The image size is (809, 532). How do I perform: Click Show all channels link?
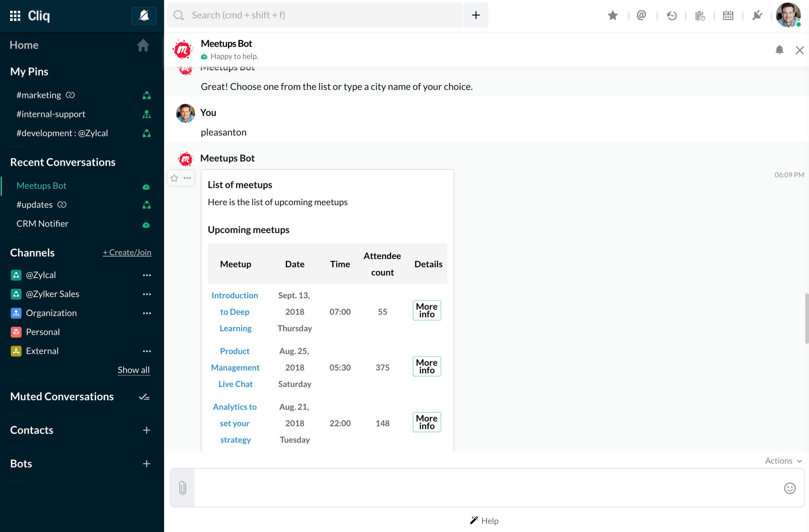coord(134,370)
